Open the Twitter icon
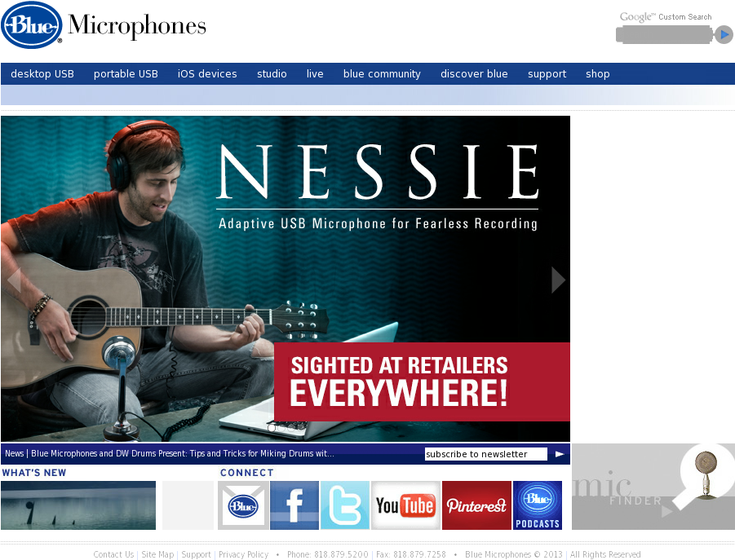 345,505
